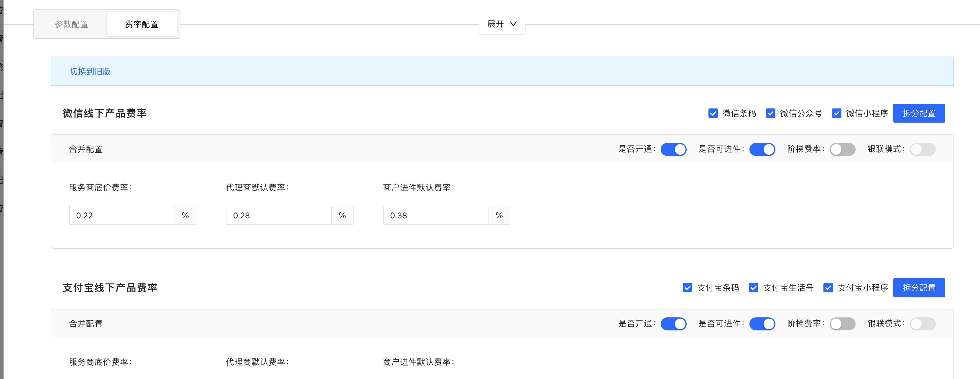This screenshot has height=379, width=980.
Task: Toggle WeChat 是否开通 switch off
Action: (x=673, y=149)
